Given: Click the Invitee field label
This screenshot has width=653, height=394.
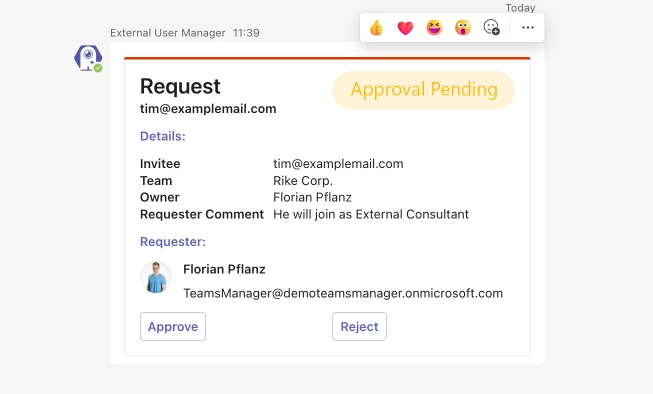Looking at the screenshot, I should (160, 164).
